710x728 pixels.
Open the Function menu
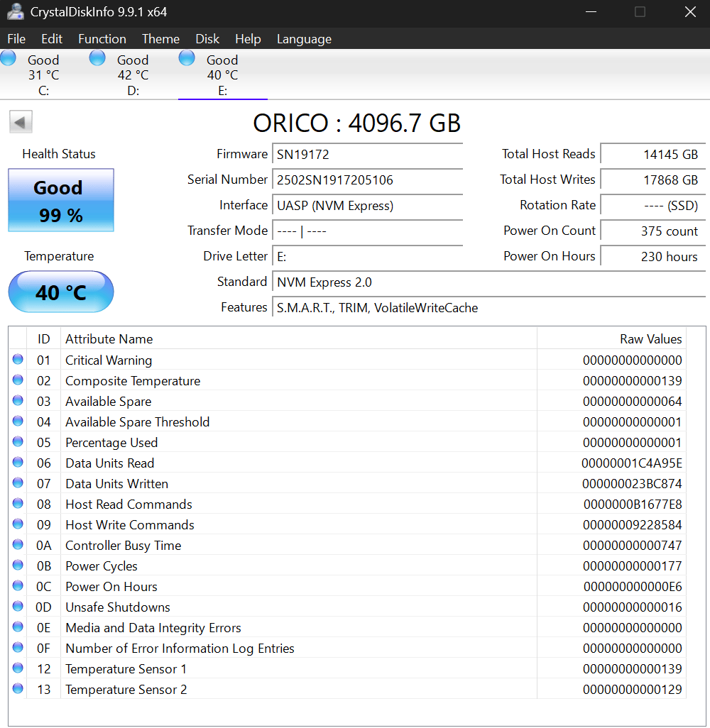tap(102, 39)
